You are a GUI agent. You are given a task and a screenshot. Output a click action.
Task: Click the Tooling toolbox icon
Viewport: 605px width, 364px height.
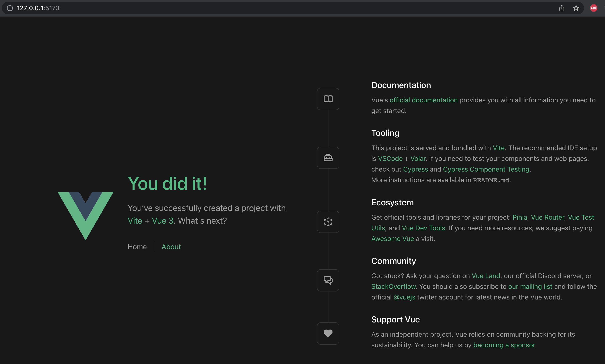pyautogui.click(x=328, y=158)
